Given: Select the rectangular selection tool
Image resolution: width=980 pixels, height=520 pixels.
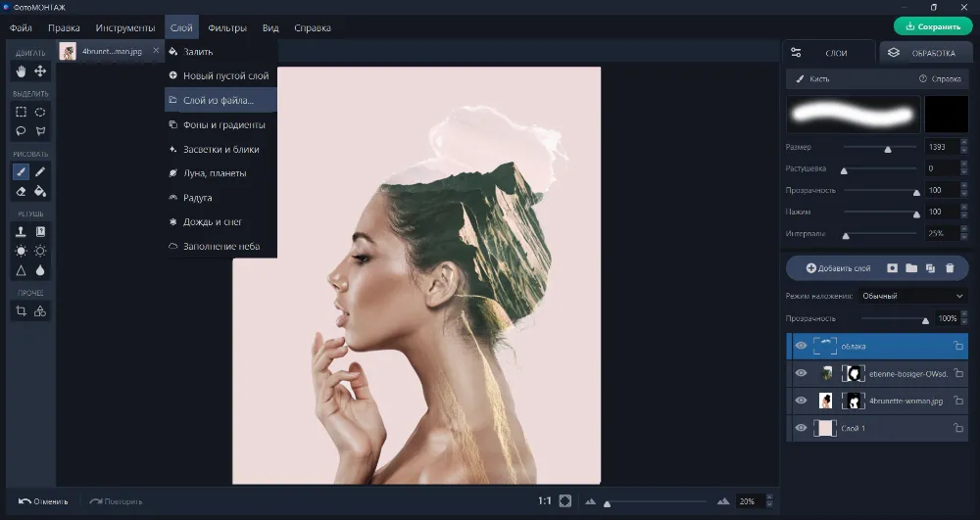Looking at the screenshot, I should pos(21,112).
